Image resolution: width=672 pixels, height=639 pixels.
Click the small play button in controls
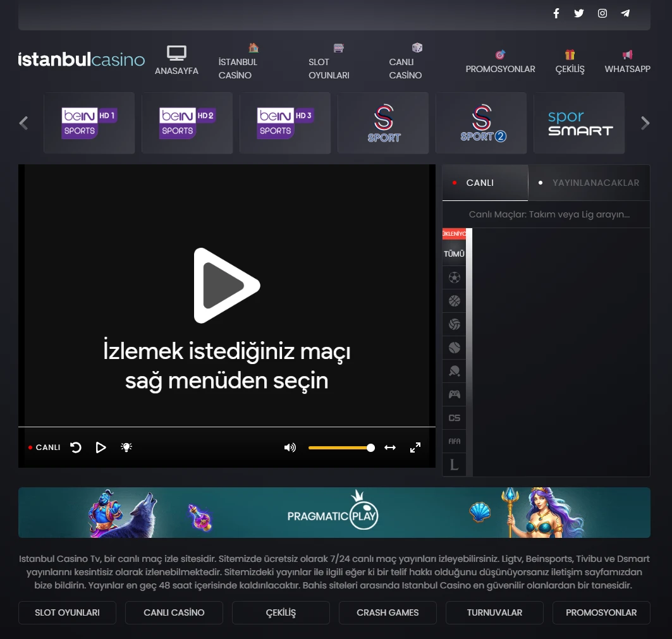click(101, 447)
